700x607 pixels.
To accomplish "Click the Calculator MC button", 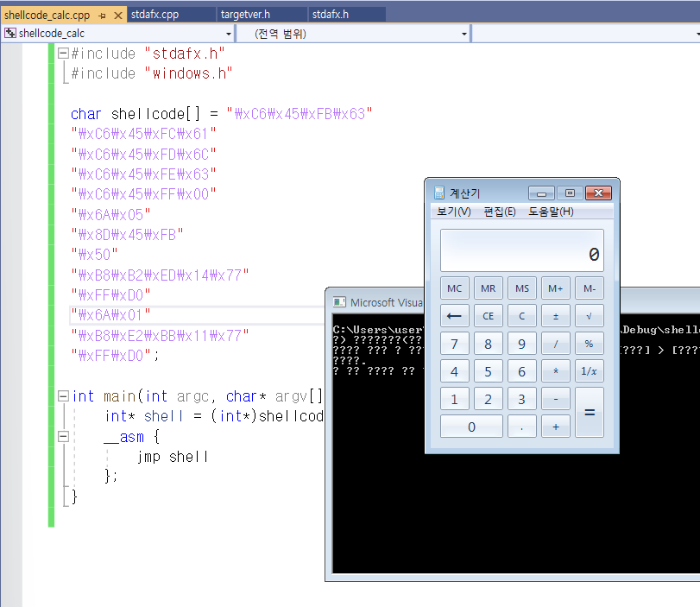I will [x=455, y=288].
